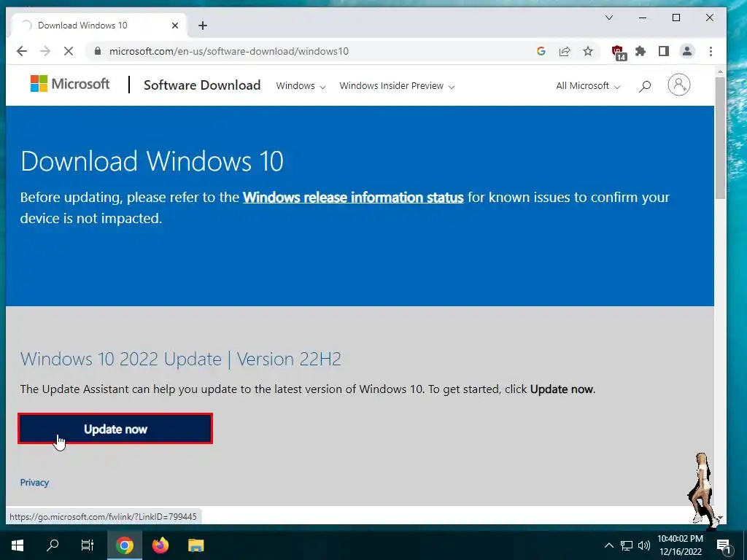
Task: Open the tab search chevron
Action: (x=609, y=17)
